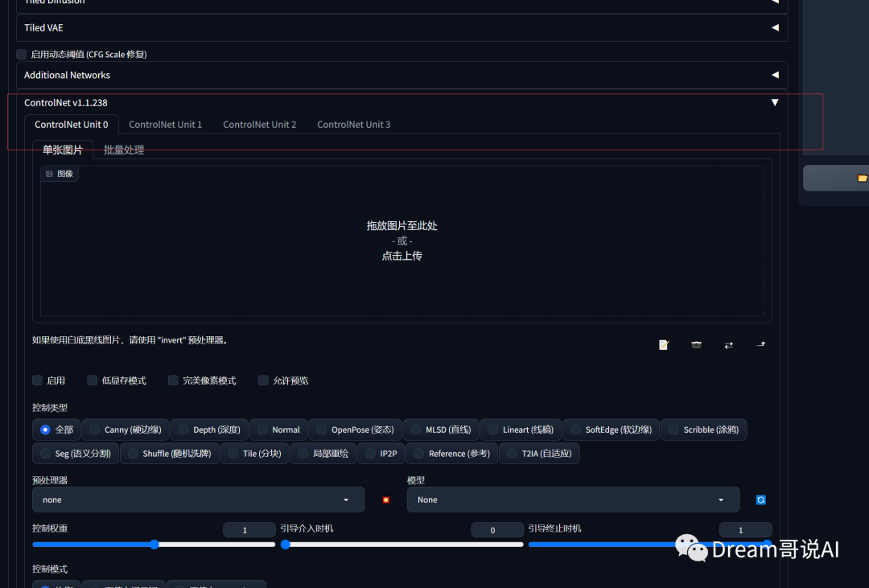Select Lineart (线稿) control type
Viewport: 869px width, 588px height.
[x=521, y=430]
